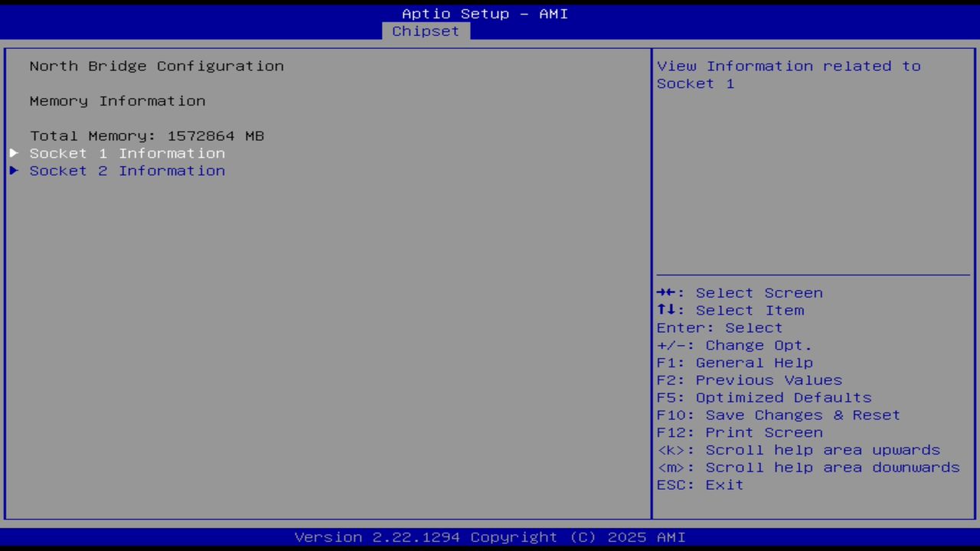Click the Total Memory 1572864 MB line
The image size is (980, 551).
coord(146,135)
